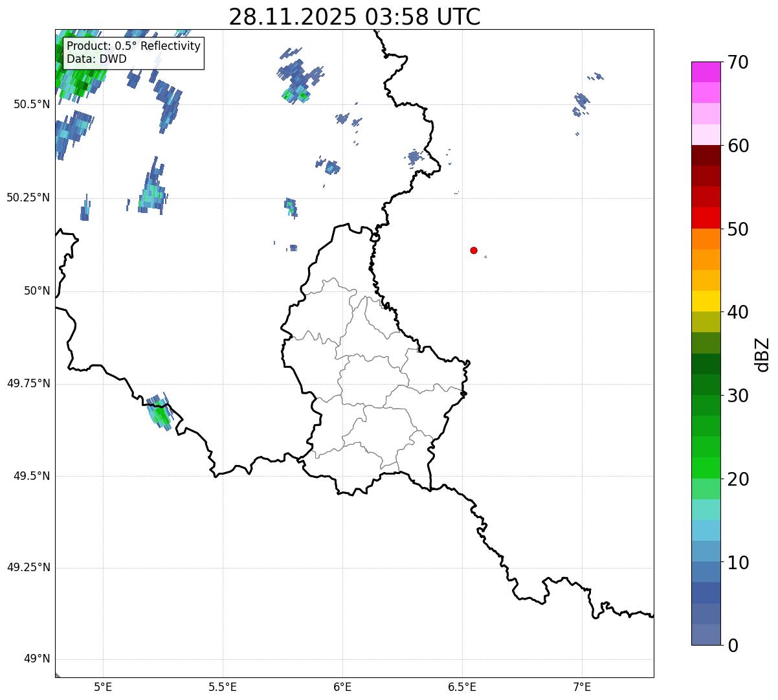Click the "Product: 0.5° Reflectivity" label
Image resolution: width=778 pixels, height=700 pixels.
(x=133, y=47)
